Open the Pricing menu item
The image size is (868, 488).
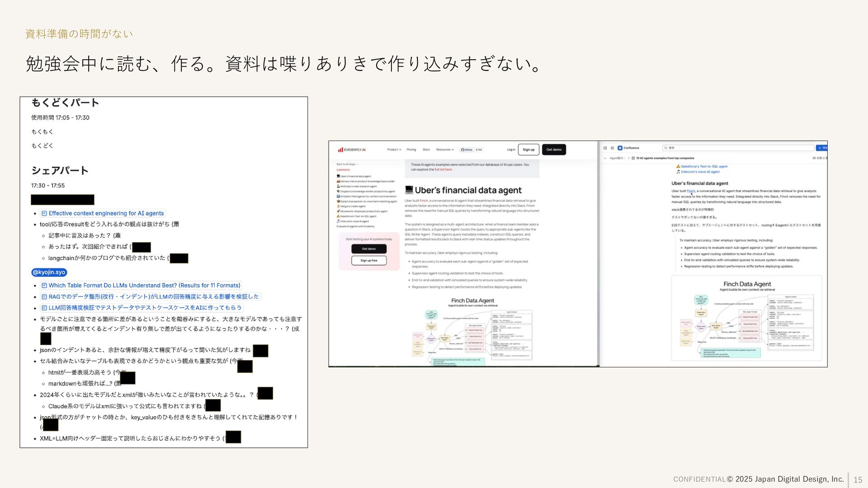click(411, 150)
